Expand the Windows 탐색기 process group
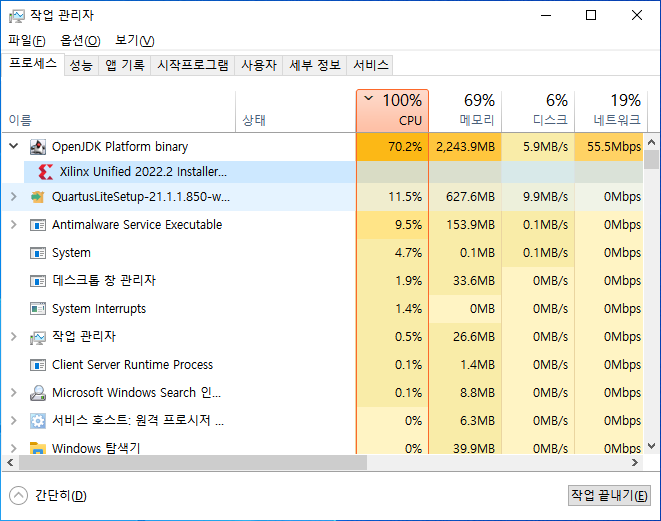The width and height of the screenshot is (661, 521). click(x=13, y=448)
